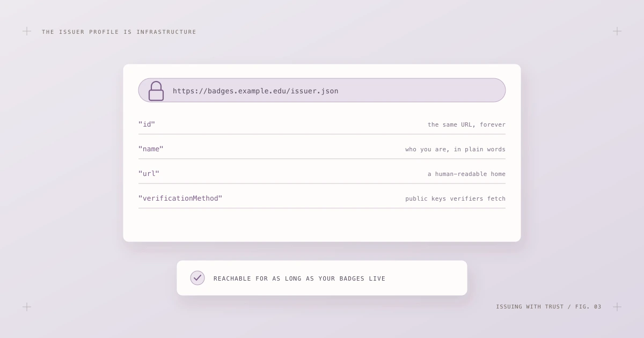The height and width of the screenshot is (338, 644).
Task: Click 'Issuing with trust / Fig. 03' caption
Action: click(x=548, y=307)
